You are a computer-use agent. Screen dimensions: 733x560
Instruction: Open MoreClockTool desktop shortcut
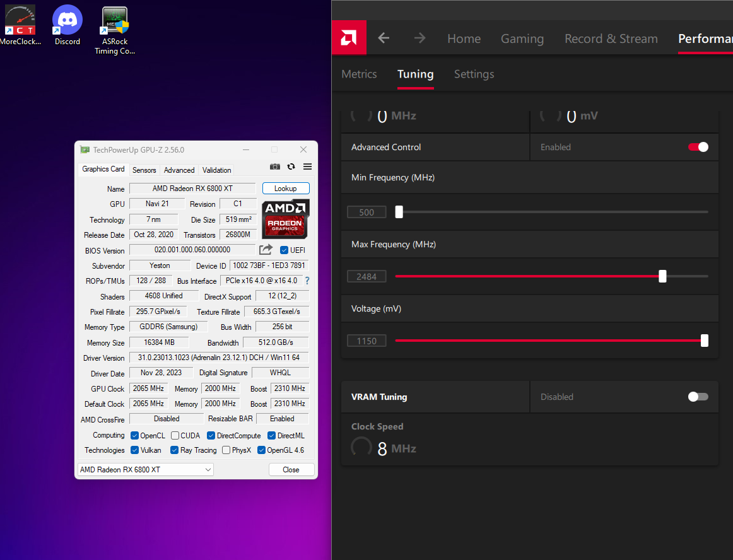coord(20,25)
